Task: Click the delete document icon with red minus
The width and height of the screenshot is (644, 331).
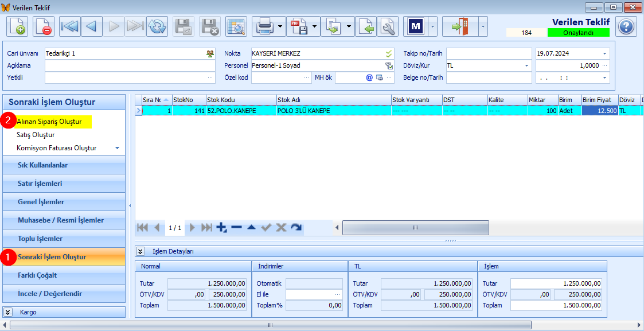Action: 44,26
